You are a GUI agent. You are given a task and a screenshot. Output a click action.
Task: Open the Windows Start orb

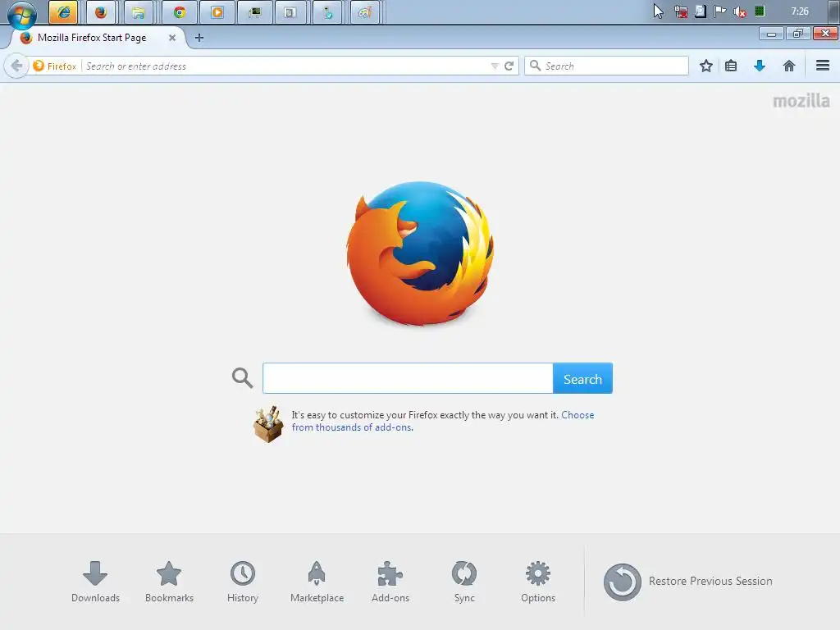point(22,13)
